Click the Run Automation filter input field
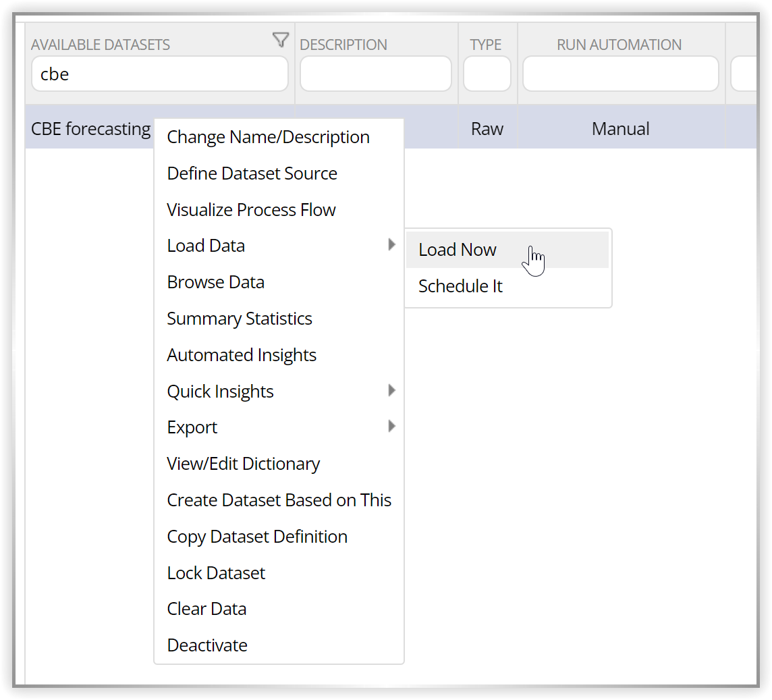Screen dimensions: 772x700 coord(620,74)
